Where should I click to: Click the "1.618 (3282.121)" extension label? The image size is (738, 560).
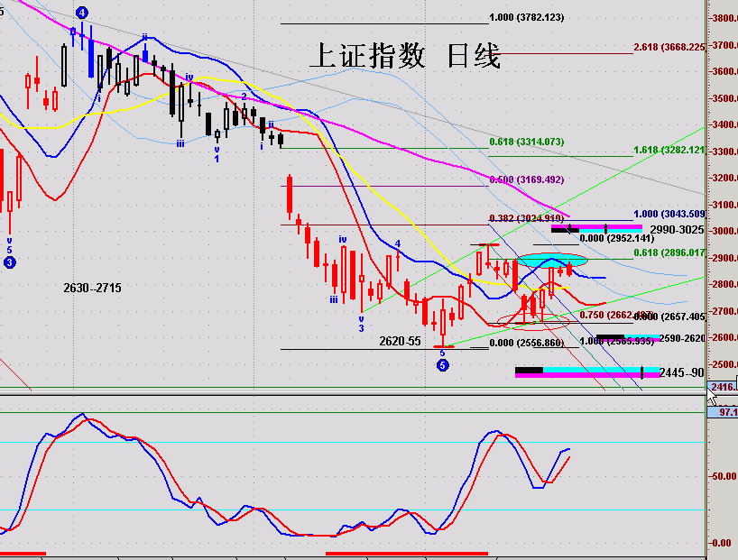click(x=669, y=150)
